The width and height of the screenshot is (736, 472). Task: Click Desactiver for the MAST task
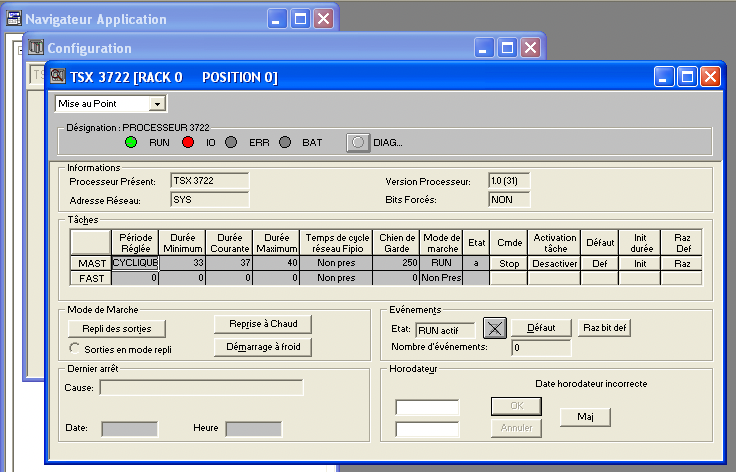[x=554, y=263]
